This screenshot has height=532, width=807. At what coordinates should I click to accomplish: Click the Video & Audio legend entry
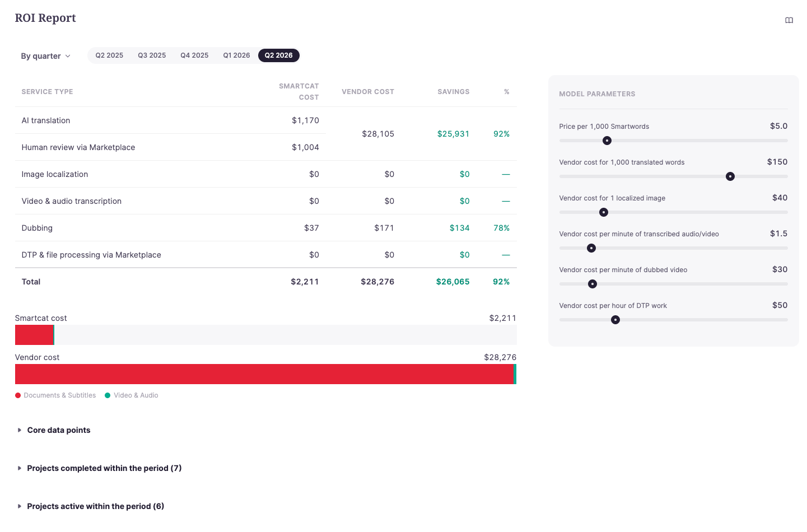coord(132,395)
